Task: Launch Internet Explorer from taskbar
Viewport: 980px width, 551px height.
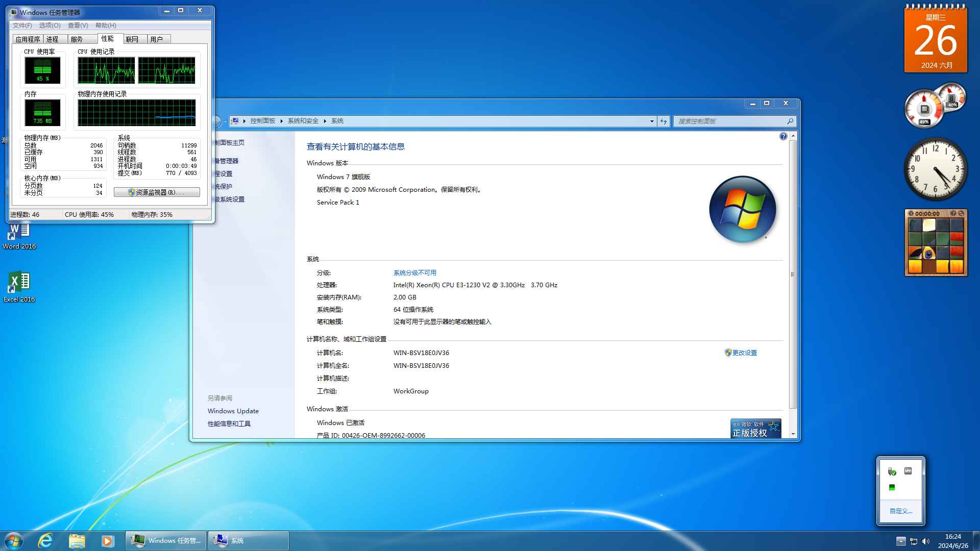Action: point(45,541)
